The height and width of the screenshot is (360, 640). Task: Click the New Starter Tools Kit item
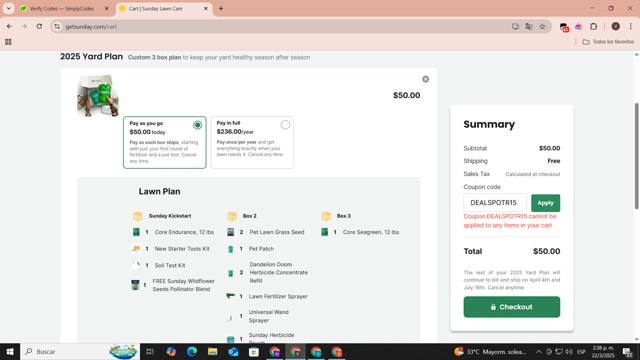pyautogui.click(x=182, y=249)
